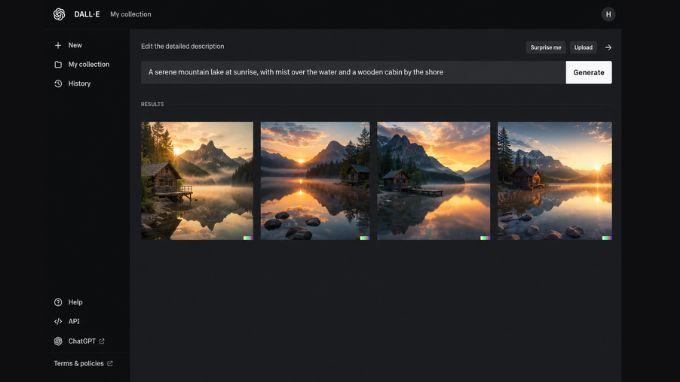
Task: Click the ChatGPT logo icon in sidebar
Action: tap(58, 341)
